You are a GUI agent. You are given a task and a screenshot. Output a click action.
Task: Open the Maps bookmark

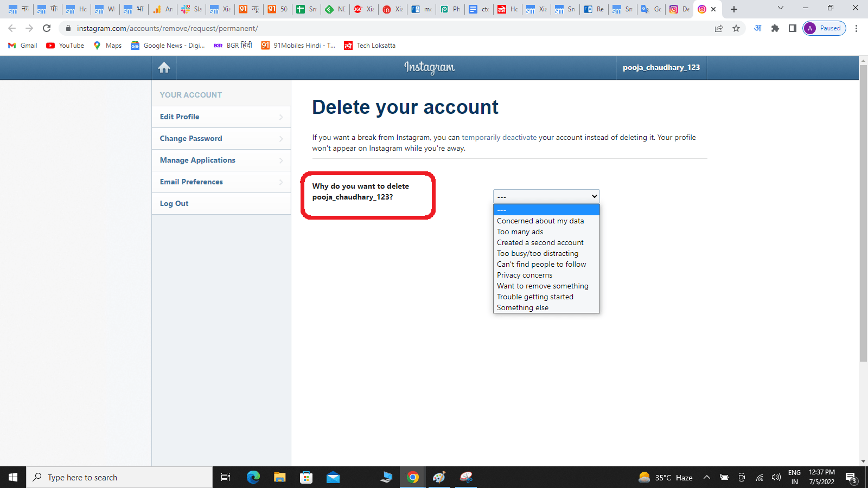point(107,46)
